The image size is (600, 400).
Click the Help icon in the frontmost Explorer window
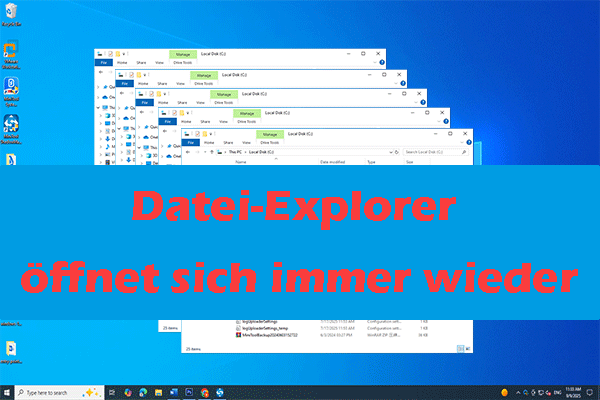tap(469, 142)
